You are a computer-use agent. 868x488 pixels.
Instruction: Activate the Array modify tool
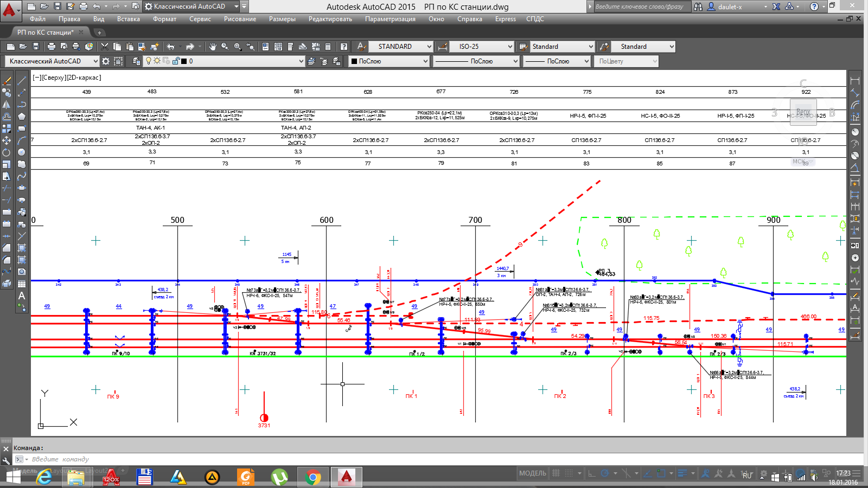coord(7,129)
